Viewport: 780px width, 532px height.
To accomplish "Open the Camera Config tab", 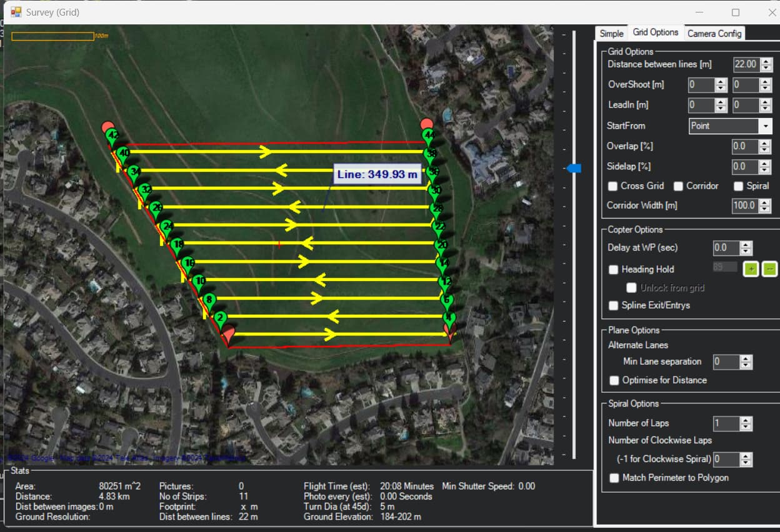I will 714,33.
